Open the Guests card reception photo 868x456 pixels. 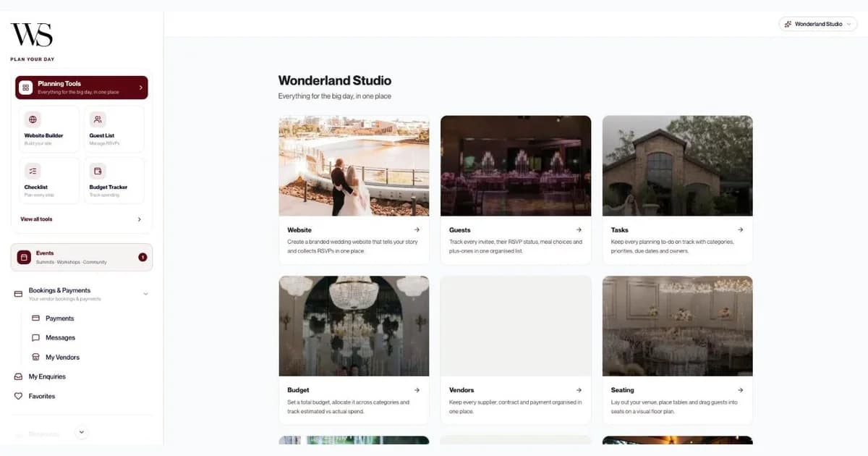pos(516,166)
